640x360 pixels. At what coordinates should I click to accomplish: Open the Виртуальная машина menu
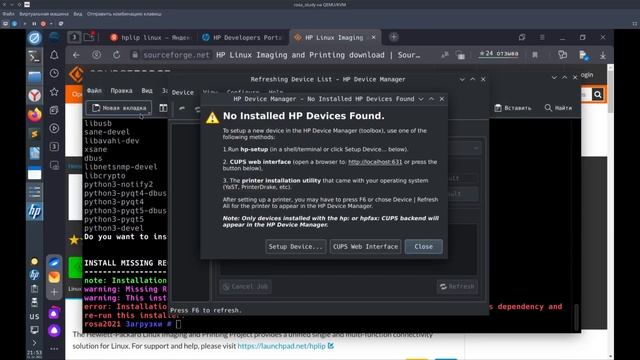coord(44,14)
